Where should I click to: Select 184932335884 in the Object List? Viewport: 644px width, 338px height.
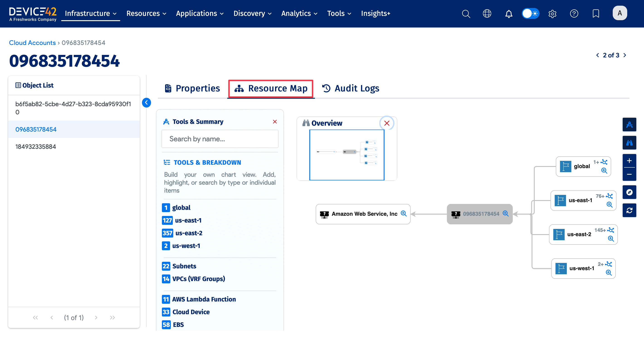(36, 147)
